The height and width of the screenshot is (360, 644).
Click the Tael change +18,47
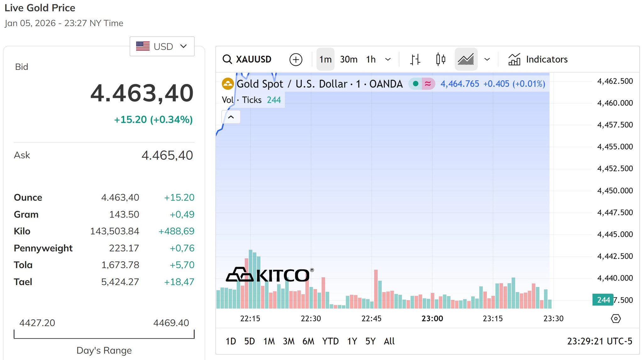[179, 282]
